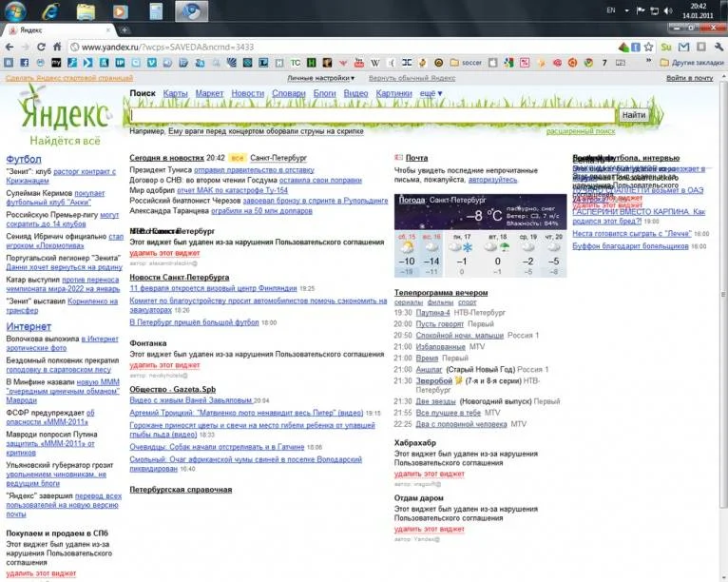Click the forward navigation arrow
The image size is (728, 582).
click(26, 47)
